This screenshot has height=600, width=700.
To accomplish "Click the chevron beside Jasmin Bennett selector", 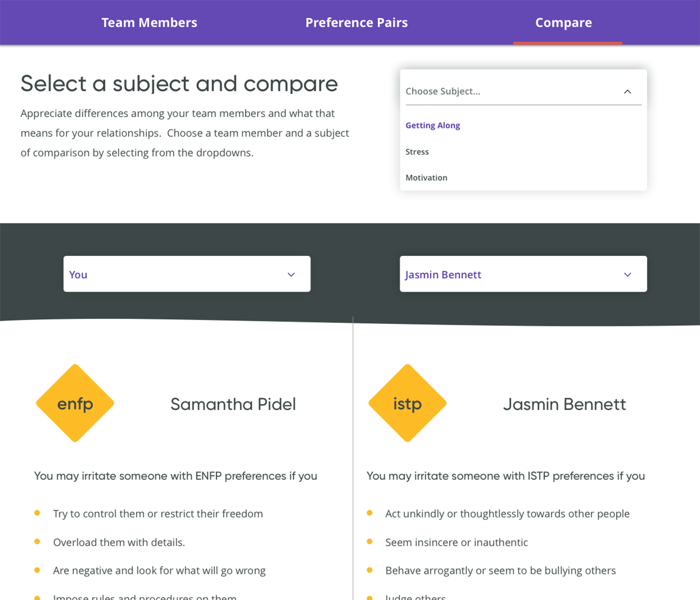I will 627,274.
